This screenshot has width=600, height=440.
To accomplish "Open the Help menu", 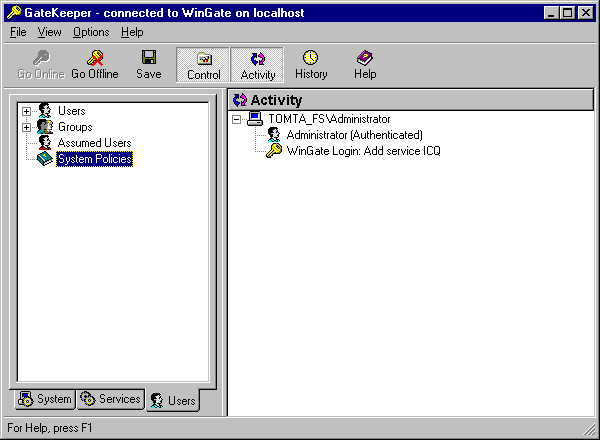I will [132, 32].
